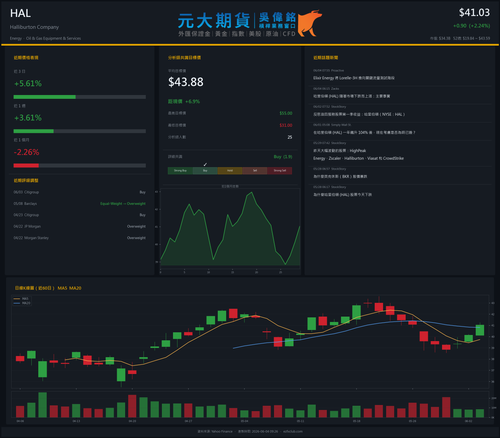The height and width of the screenshot is (438, 500).
Task: Open the Elixir Energy Lorelle-3H news headline
Action: click(354, 78)
